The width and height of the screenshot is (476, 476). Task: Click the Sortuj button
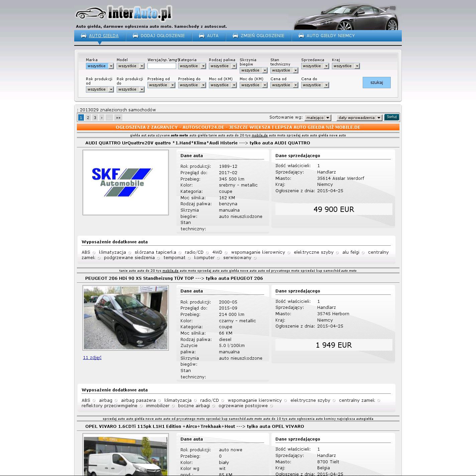[x=392, y=117]
